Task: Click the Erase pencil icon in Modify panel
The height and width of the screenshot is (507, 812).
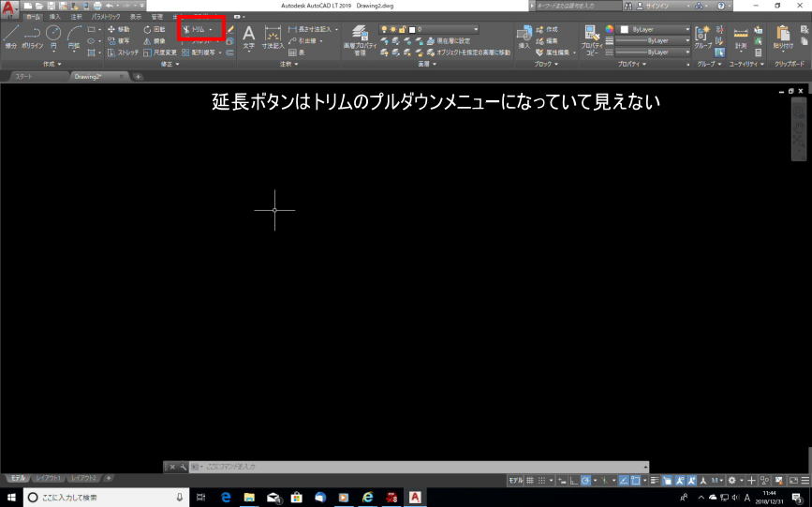Action: (x=230, y=30)
